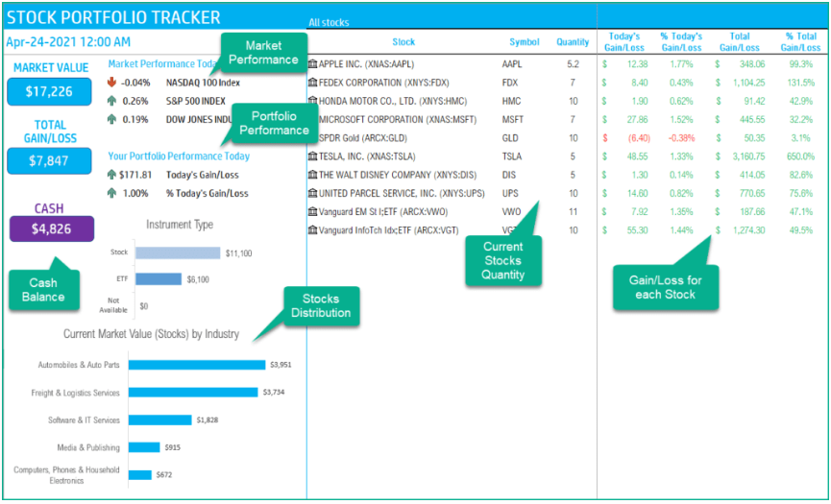Image resolution: width=831 pixels, height=504 pixels.
Task: Click the Your Portfolio Performance Today heading
Action: point(179,156)
